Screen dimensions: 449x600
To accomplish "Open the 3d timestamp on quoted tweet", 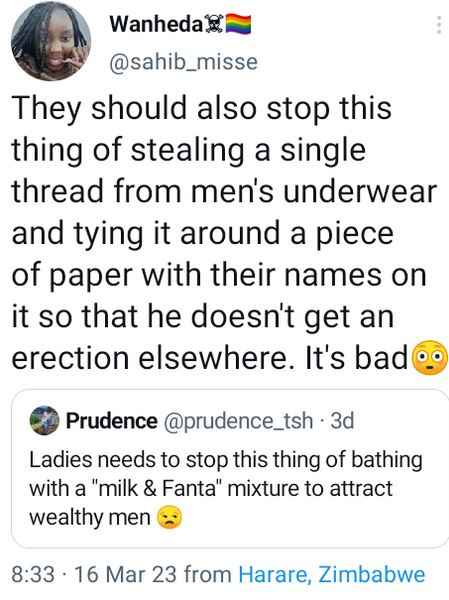I will point(342,421).
